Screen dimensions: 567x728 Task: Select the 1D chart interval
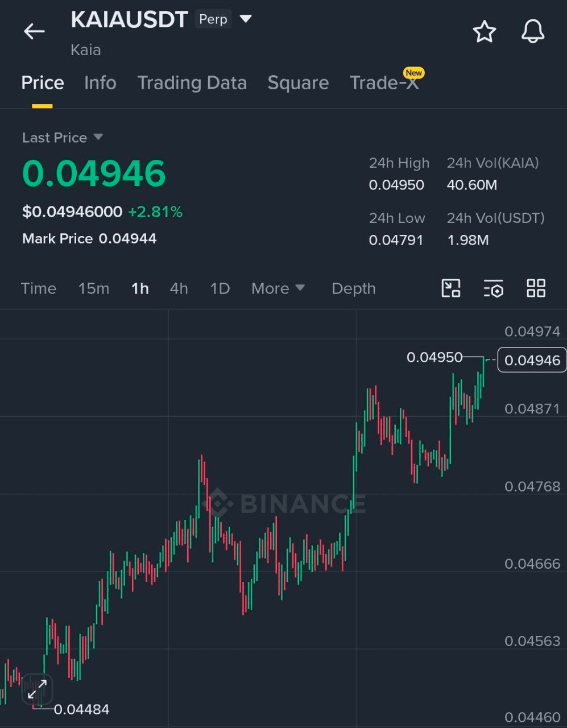pos(220,288)
